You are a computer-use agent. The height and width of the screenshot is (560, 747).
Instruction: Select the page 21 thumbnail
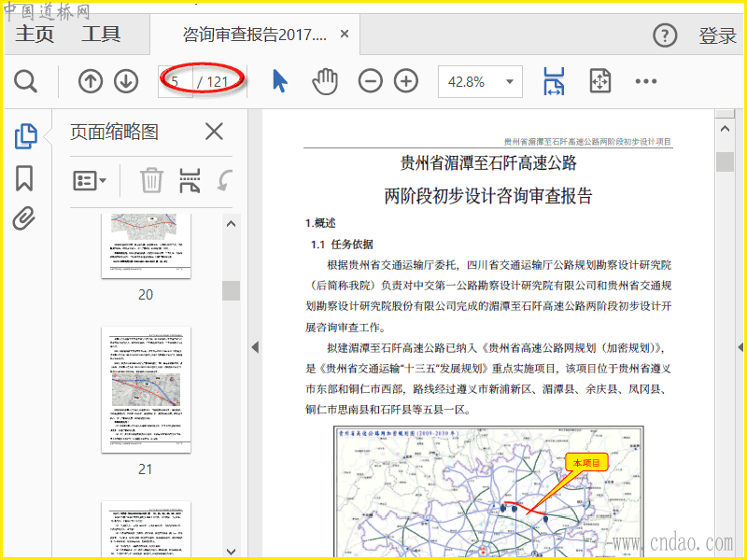(x=146, y=389)
